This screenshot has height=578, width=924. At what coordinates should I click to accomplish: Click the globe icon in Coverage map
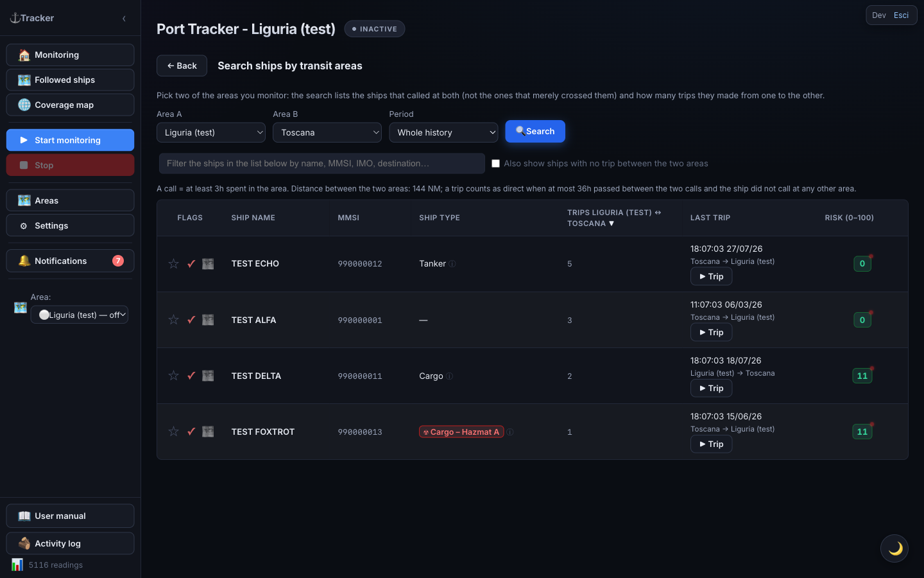point(24,105)
